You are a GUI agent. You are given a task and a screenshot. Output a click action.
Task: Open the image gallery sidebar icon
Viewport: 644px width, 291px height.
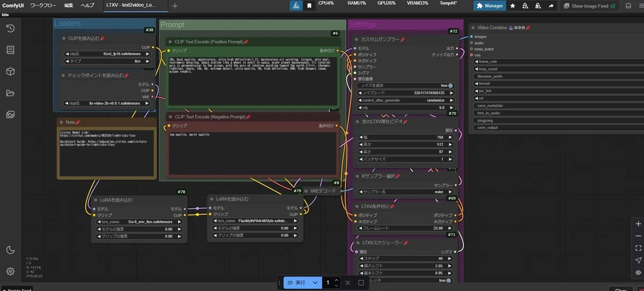pyautogui.click(x=10, y=115)
